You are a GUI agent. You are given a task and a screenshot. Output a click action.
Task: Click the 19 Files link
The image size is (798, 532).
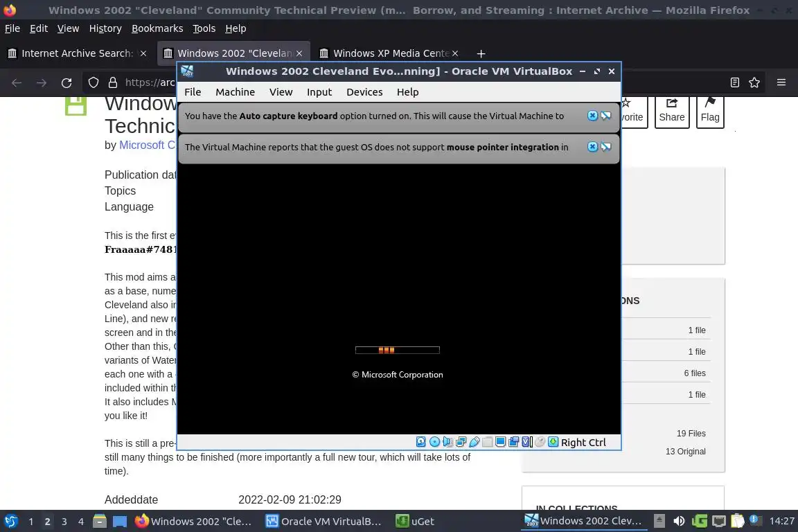(691, 433)
